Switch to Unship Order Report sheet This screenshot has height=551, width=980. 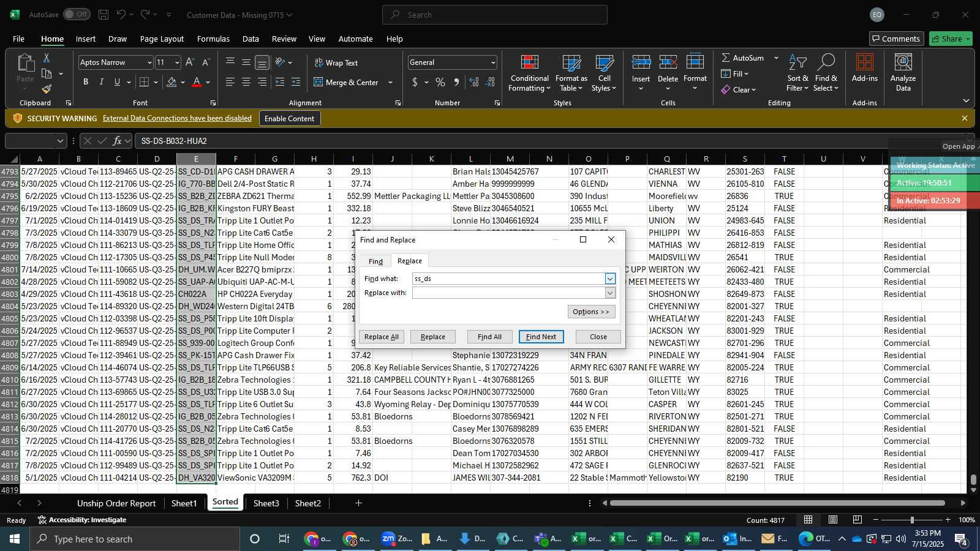116,503
